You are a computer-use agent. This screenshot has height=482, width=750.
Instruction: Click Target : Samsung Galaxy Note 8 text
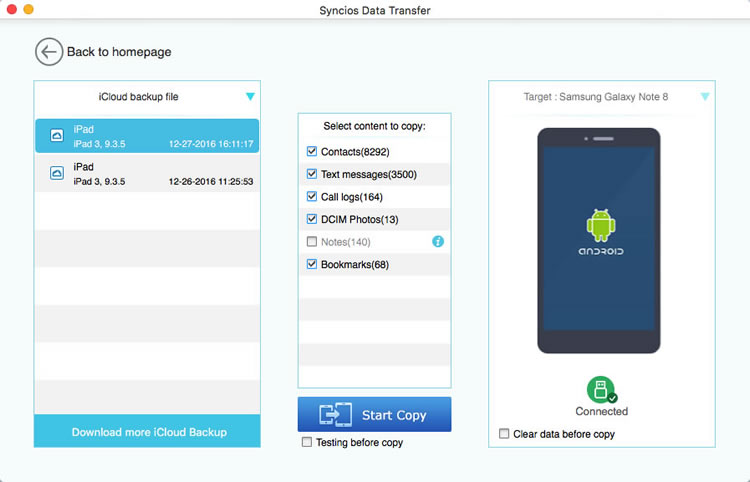pos(596,97)
